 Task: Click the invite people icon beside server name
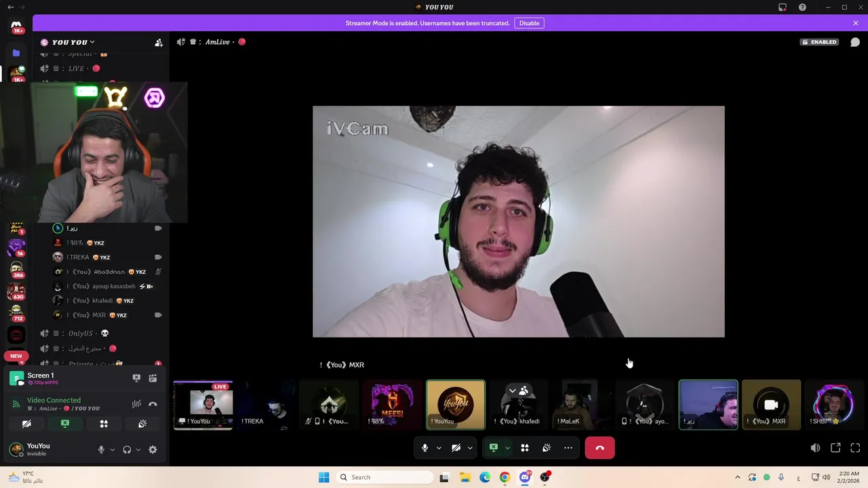click(x=159, y=42)
